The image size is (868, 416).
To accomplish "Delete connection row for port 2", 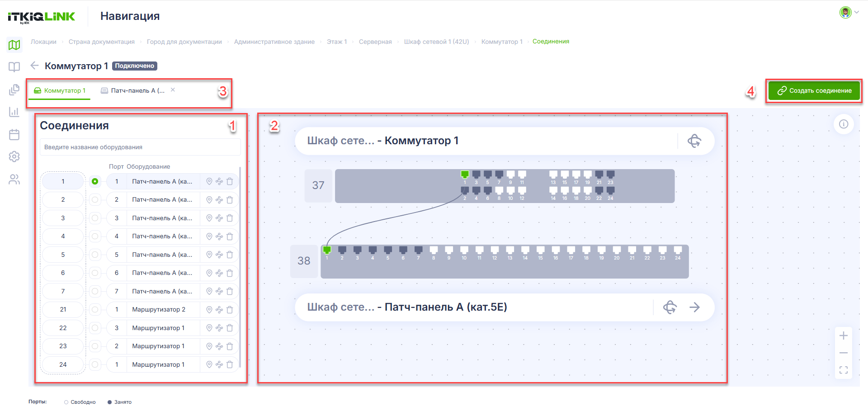I will click(230, 200).
